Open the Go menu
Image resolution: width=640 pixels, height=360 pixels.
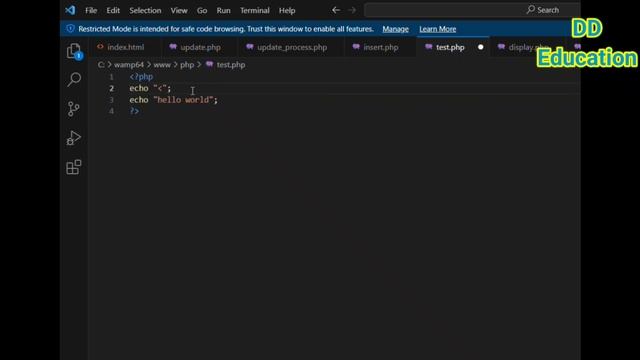202,11
